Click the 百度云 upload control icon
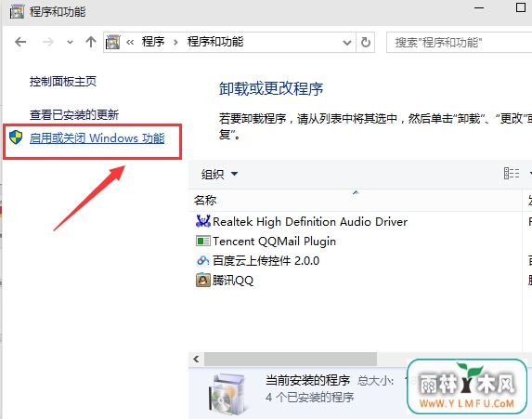Viewport: 532px width, 419px height. 203,260
